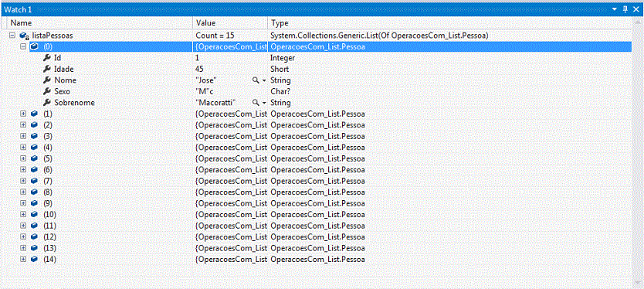The width and height of the screenshot is (644, 289).
Task: Click the wrench icon beside Id
Action: point(47,58)
